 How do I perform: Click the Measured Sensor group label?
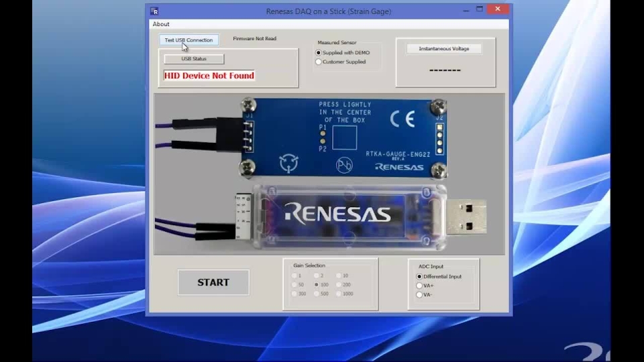pyautogui.click(x=337, y=42)
